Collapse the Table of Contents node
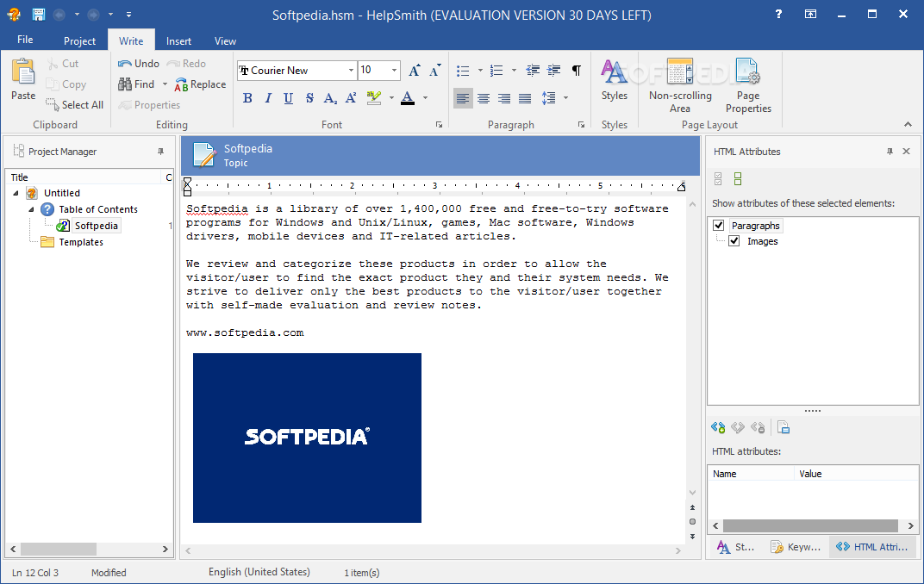The image size is (924, 584). coord(31,209)
